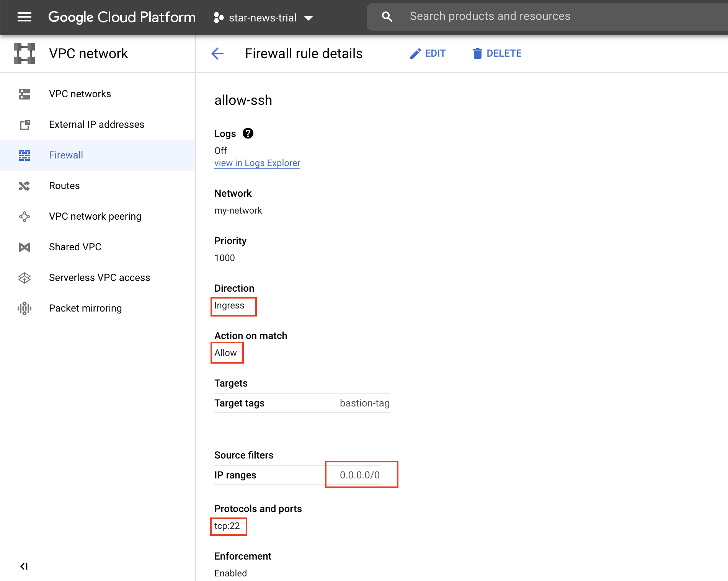Image resolution: width=728 pixels, height=581 pixels.
Task: Click the search products input field
Action: pos(490,16)
